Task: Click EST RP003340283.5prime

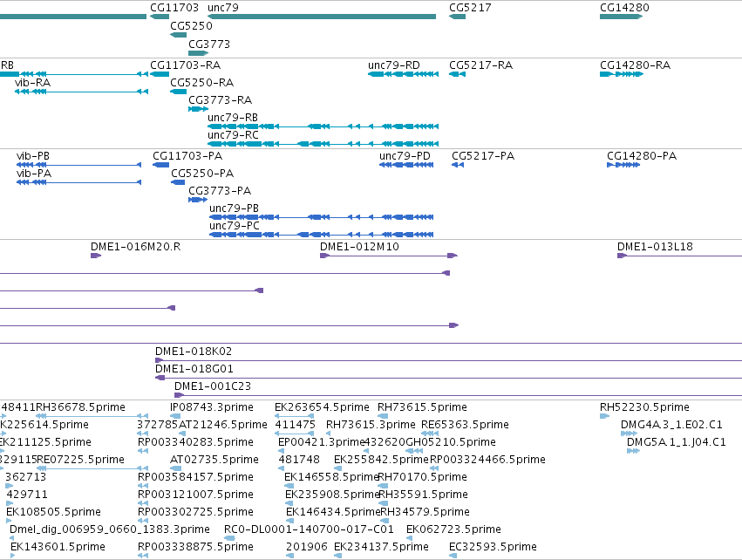Action: point(143,451)
